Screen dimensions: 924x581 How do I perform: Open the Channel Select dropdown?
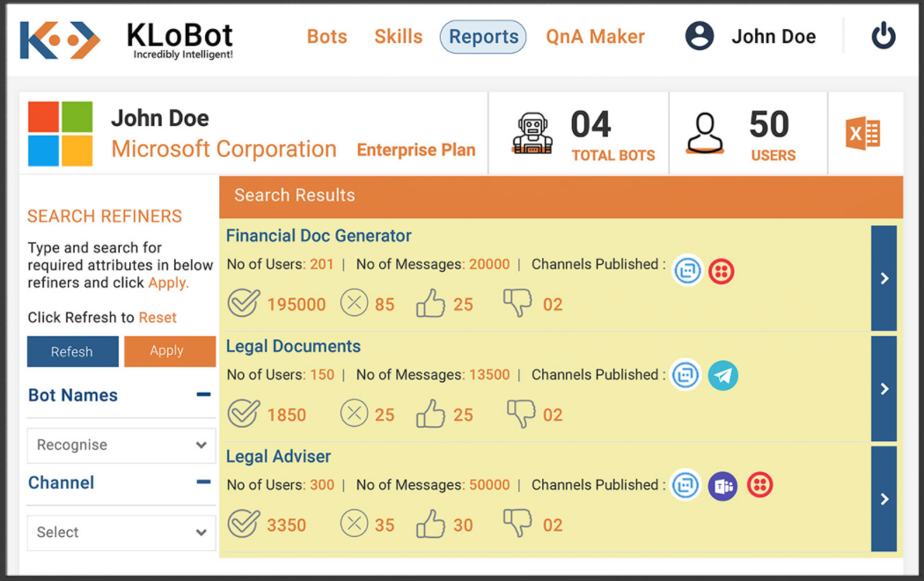click(121, 533)
